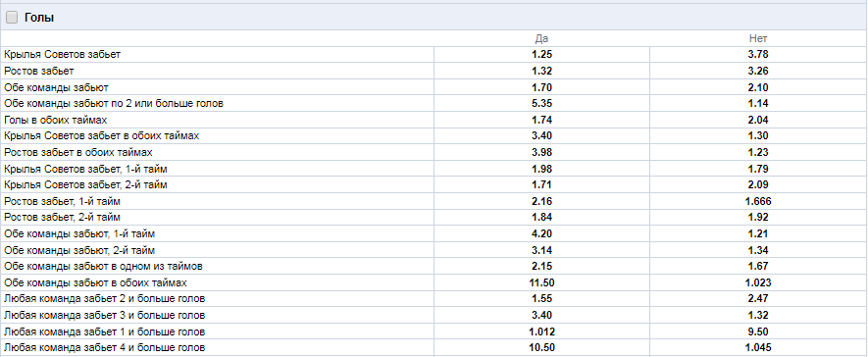This screenshot has height=357, width=868.
Task: Choose 11.50 Обе команды забьют в обоих таймах
Action: pyautogui.click(x=541, y=282)
